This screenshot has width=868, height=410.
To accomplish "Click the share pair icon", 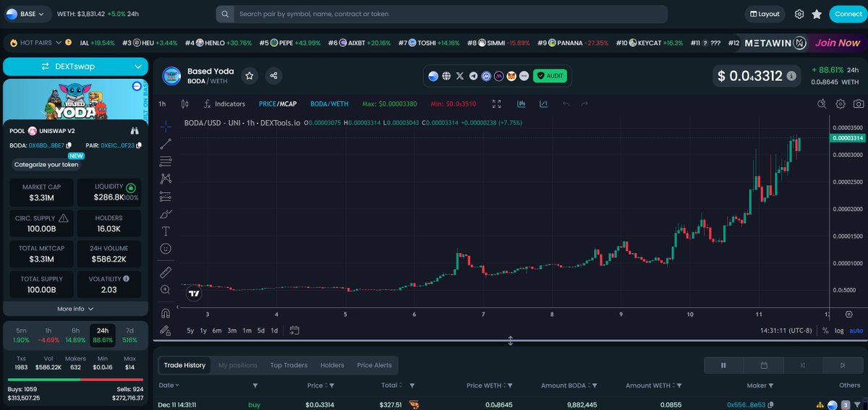I will 273,75.
